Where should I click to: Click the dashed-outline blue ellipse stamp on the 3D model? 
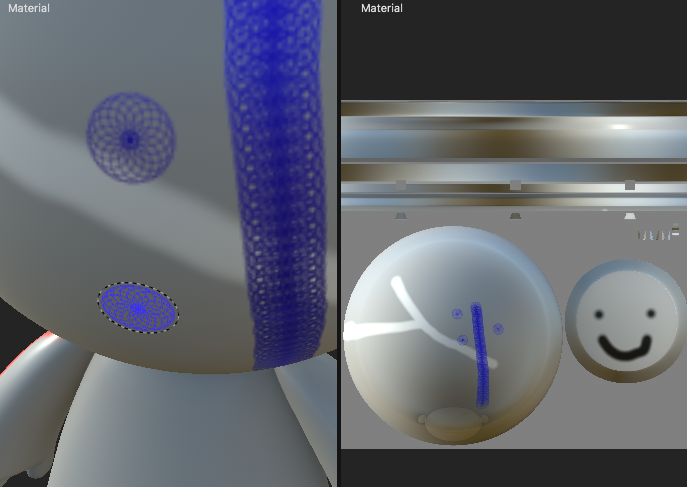point(138,307)
